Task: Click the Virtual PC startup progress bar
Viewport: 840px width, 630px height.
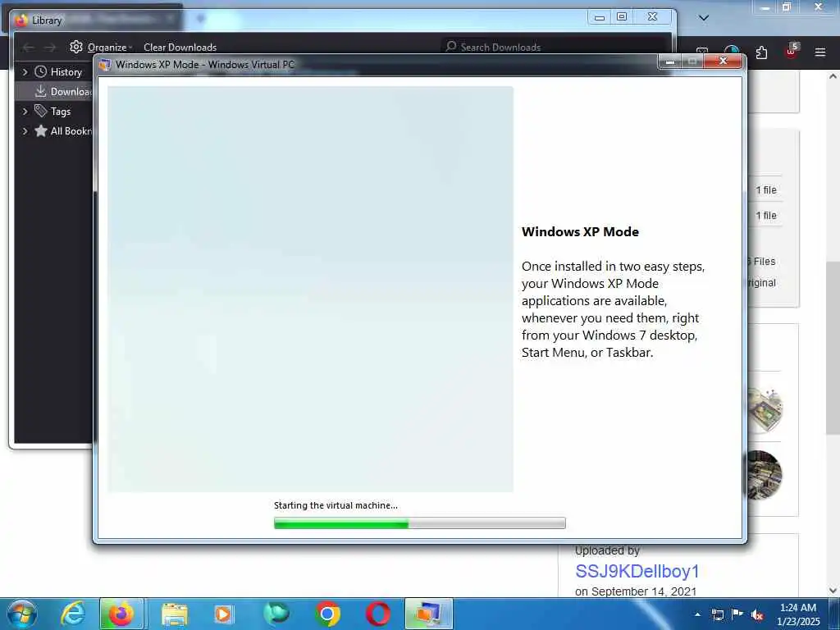Action: [x=419, y=523]
